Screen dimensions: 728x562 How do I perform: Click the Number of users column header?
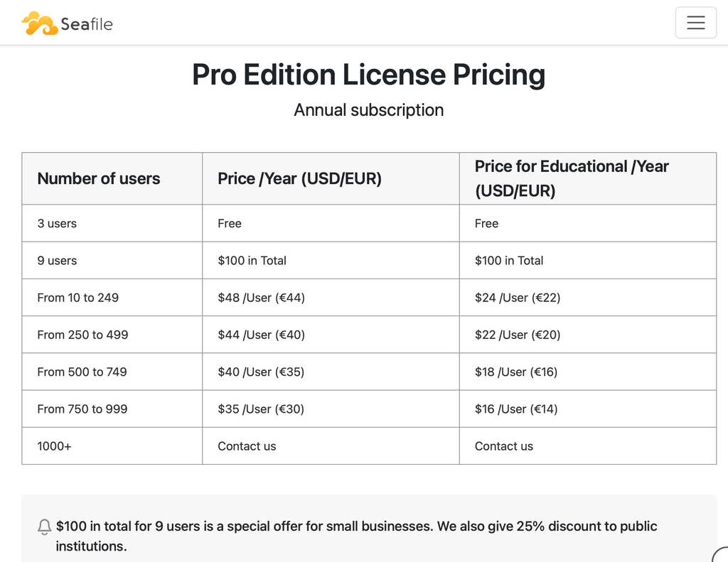point(99,179)
